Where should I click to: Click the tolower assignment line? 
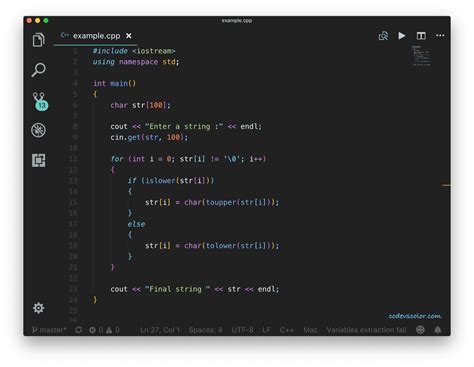tap(212, 246)
